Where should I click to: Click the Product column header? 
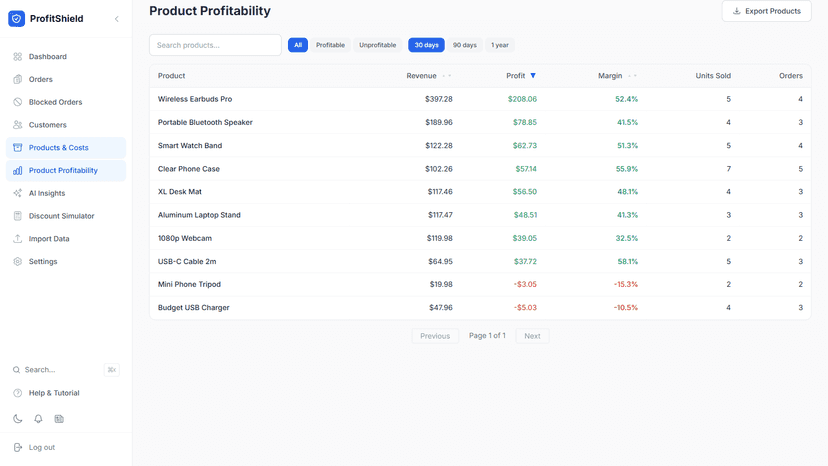(172, 76)
